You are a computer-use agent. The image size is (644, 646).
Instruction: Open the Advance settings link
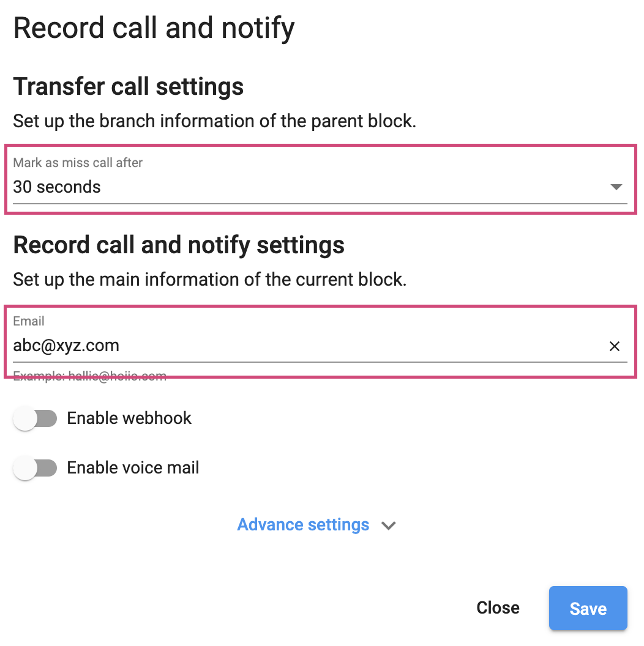[303, 525]
